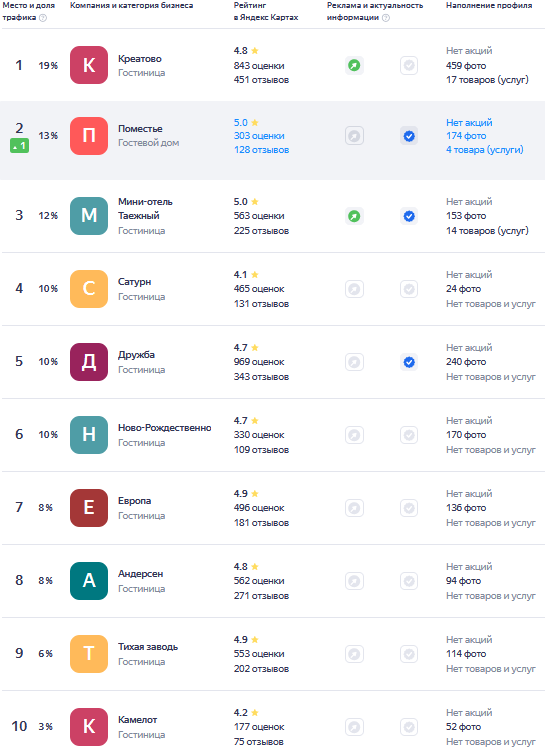This screenshot has height=755, width=545.
Task: Click the Дружба purple avatar icon
Action: 89,362
